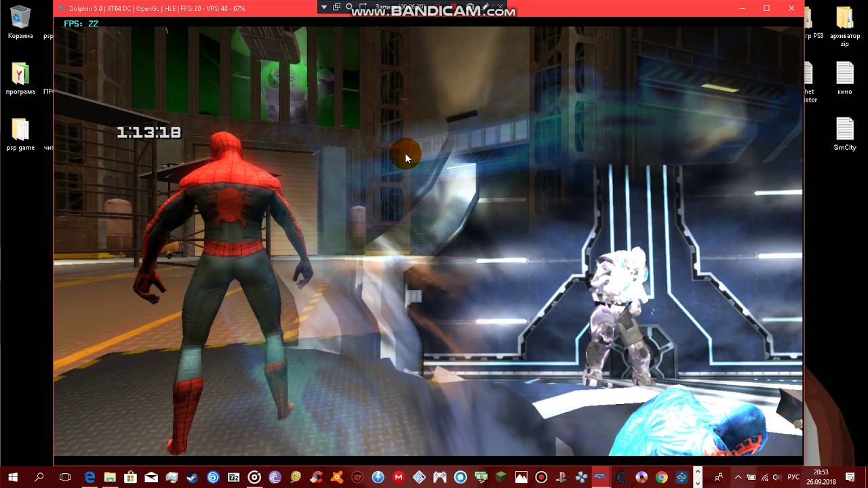The width and height of the screenshot is (868, 488).
Task: Launch PPSSPP emulator from taskbar
Action: pyautogui.click(x=581, y=477)
